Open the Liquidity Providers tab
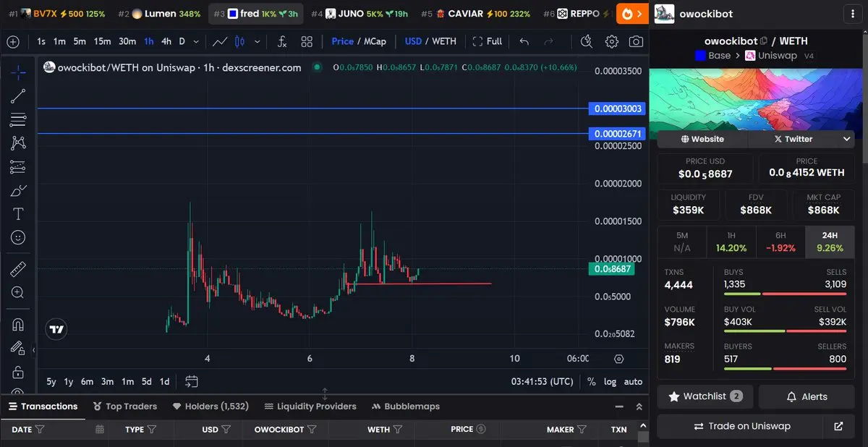Screen dimensions: 868x447 point(310,406)
